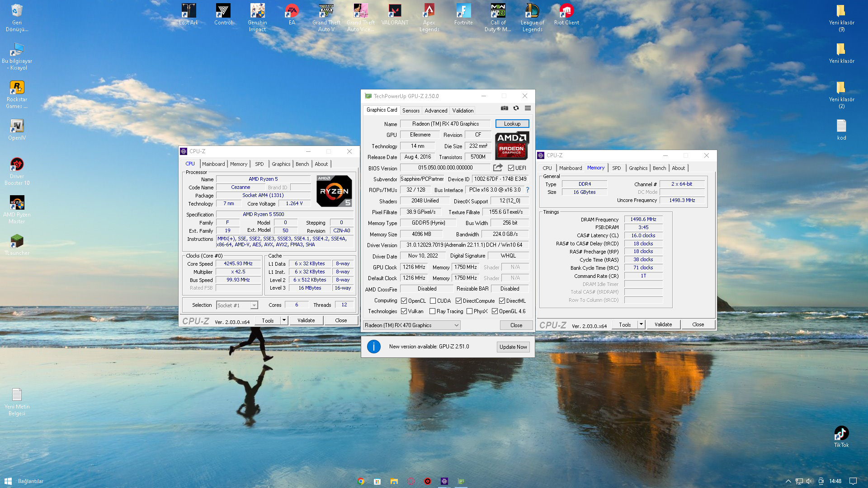Click the Chrome icon in taskbar
Image resolution: width=868 pixels, height=488 pixels.
[361, 481]
